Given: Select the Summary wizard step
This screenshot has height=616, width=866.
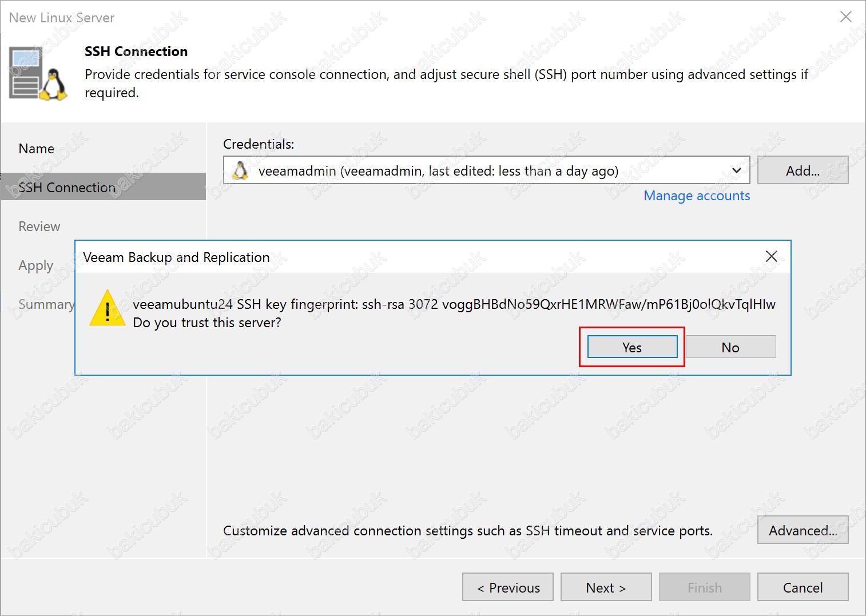Looking at the screenshot, I should pos(46,304).
